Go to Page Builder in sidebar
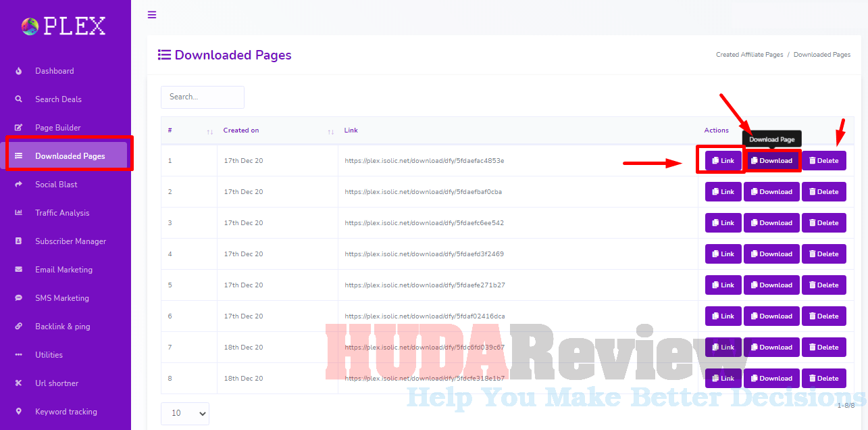The image size is (868, 430). (x=58, y=128)
